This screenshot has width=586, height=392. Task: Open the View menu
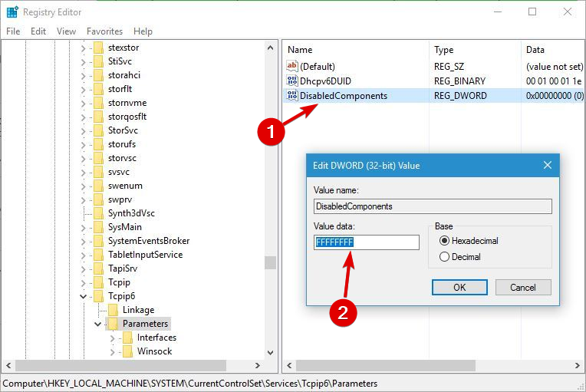[66, 31]
